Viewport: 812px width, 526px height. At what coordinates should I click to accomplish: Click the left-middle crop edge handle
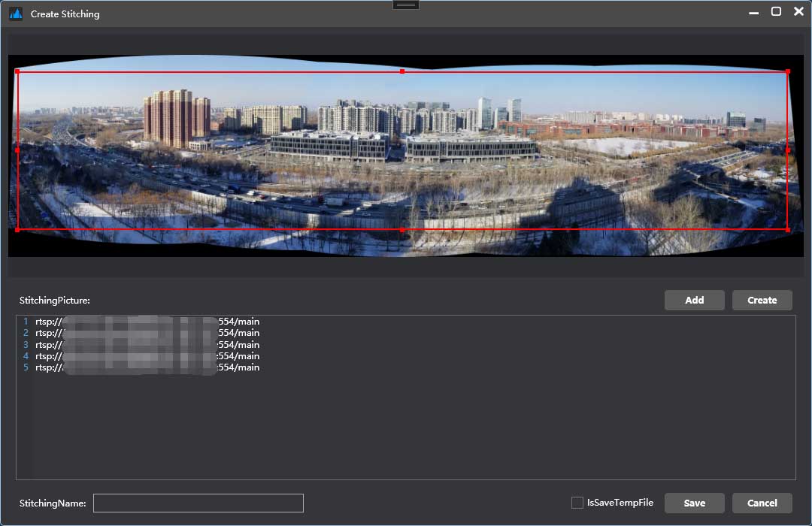(x=17, y=150)
